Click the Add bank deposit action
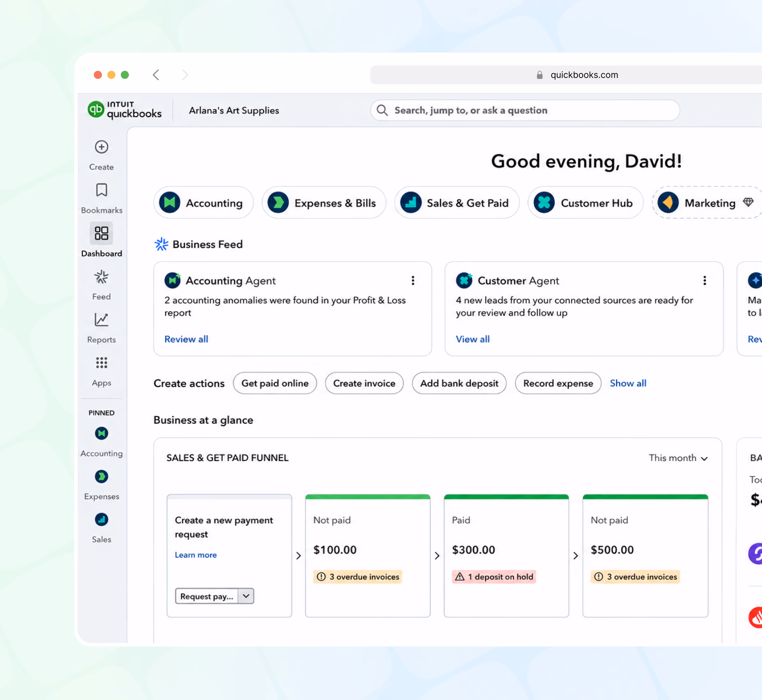 click(459, 383)
